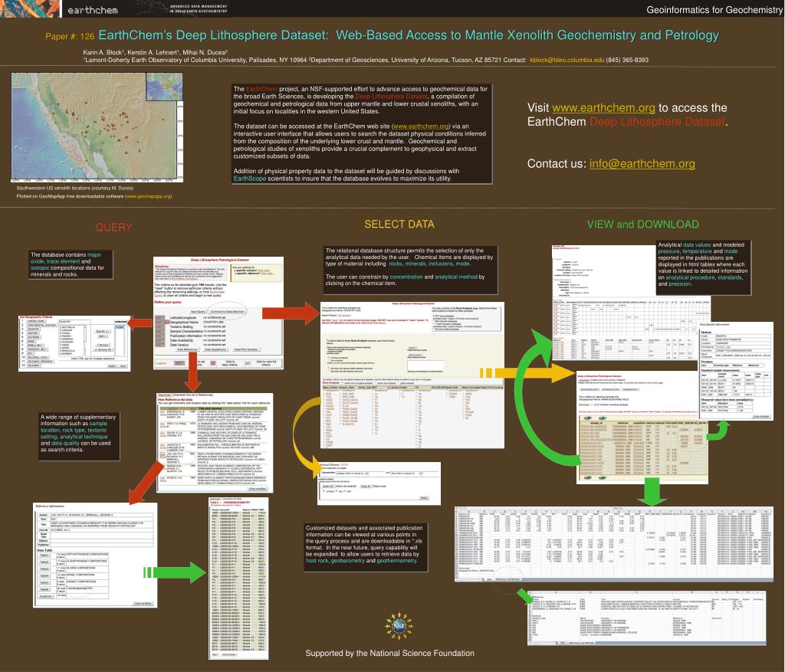Click the colorful map image beside the earthchem logo

tap(29, 8)
